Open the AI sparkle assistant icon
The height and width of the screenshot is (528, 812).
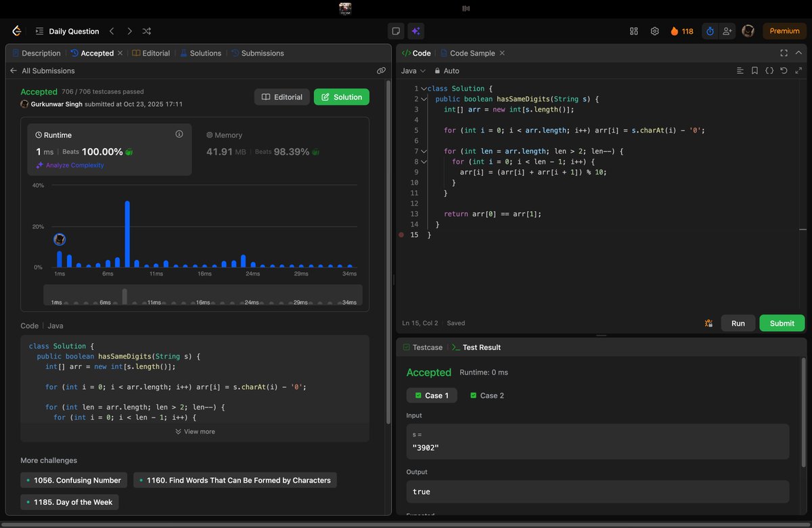(x=416, y=31)
